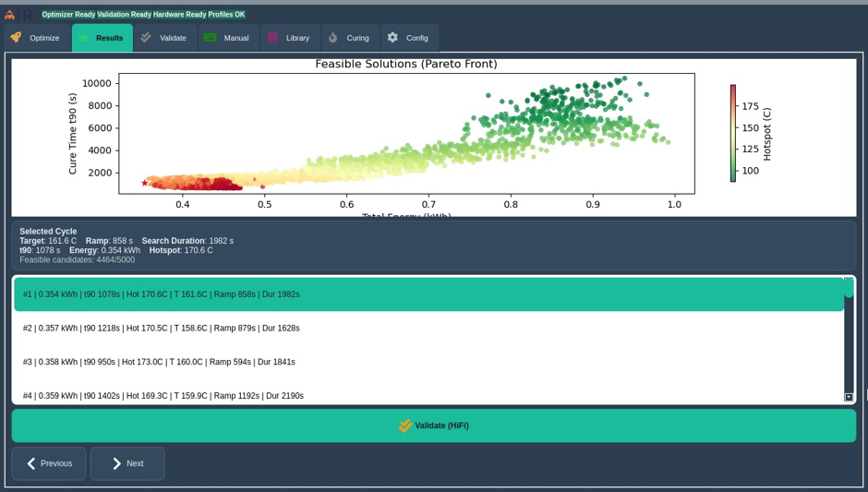
Task: Click the Selected Cycle heading
Action: tap(48, 232)
